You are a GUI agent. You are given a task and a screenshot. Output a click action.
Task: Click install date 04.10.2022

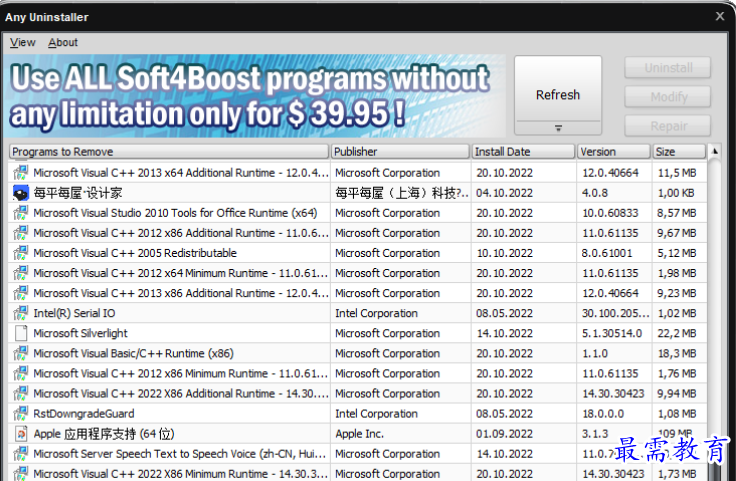[504, 193]
